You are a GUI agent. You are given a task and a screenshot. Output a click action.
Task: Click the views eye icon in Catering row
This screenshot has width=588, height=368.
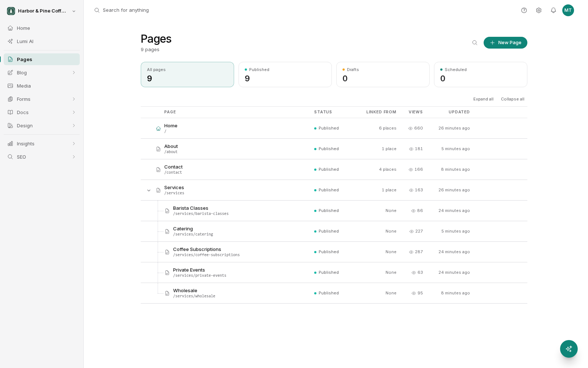(x=412, y=231)
